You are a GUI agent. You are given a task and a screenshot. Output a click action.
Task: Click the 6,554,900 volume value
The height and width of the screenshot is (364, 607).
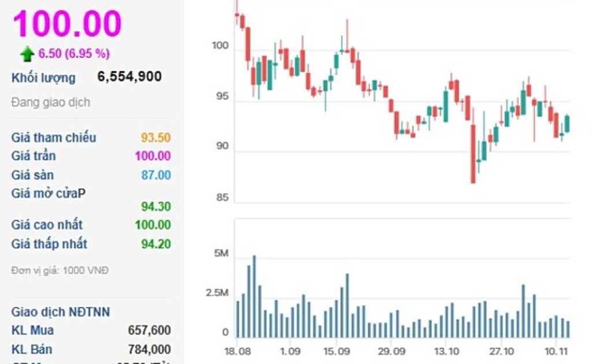pos(129,77)
